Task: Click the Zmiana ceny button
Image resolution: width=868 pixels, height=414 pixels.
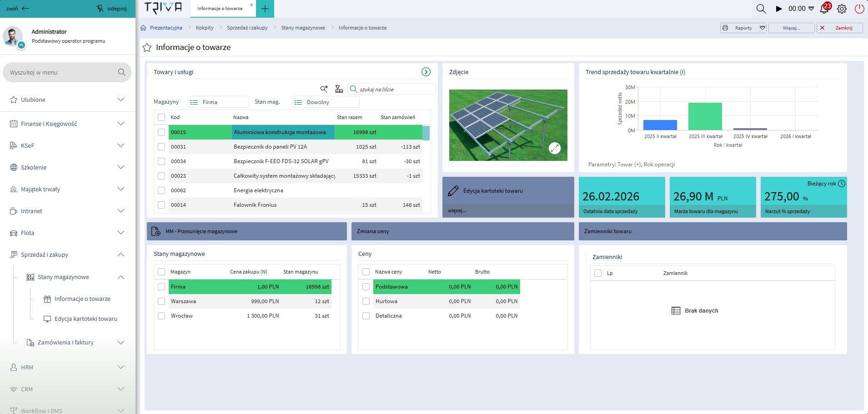Action: point(462,231)
